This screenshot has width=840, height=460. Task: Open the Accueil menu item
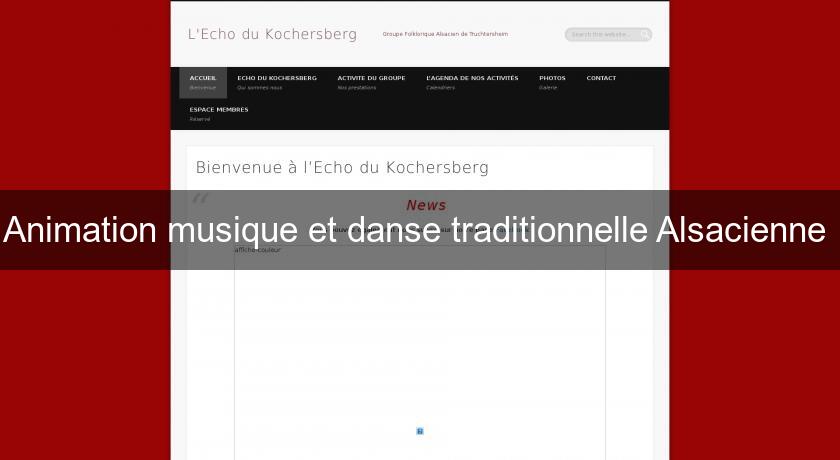(203, 82)
